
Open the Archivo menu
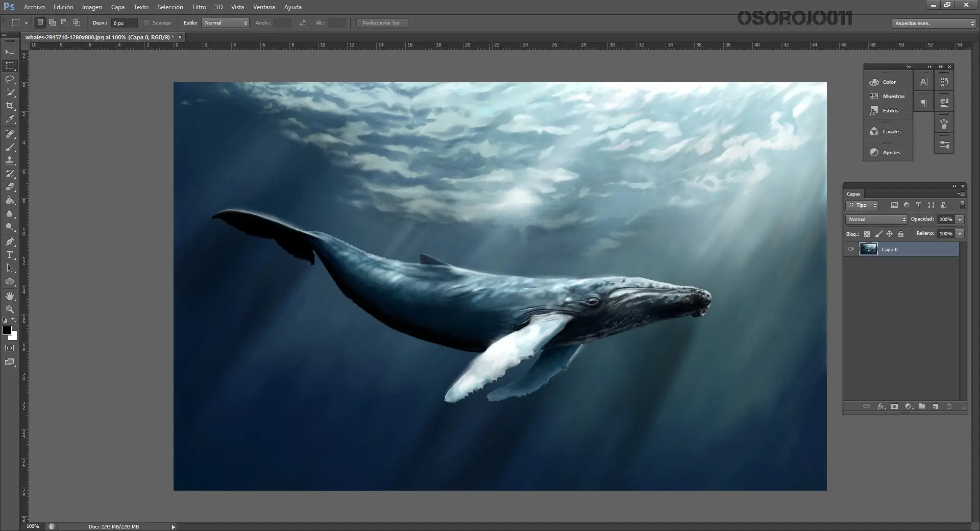click(34, 7)
